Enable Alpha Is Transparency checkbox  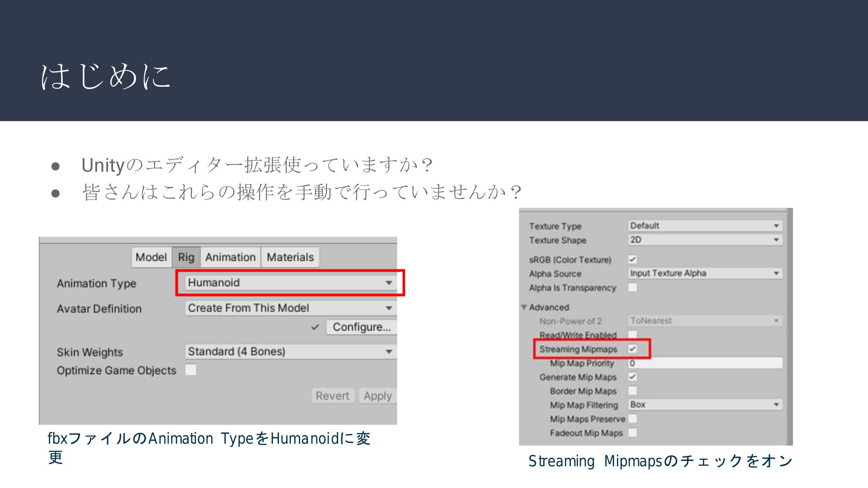click(x=632, y=287)
